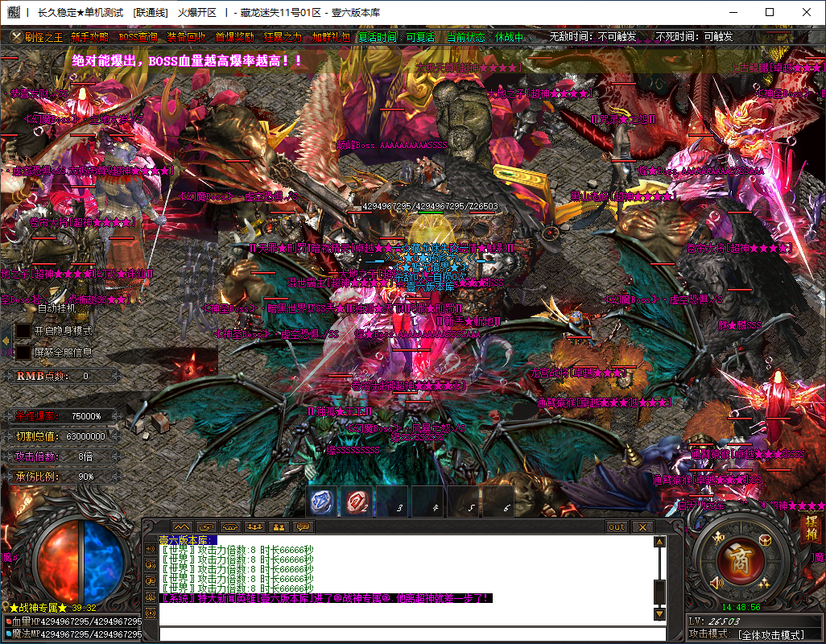The width and height of the screenshot is (826, 644).
Task: Click the ★战神专属★ title label
Action: tap(39, 609)
